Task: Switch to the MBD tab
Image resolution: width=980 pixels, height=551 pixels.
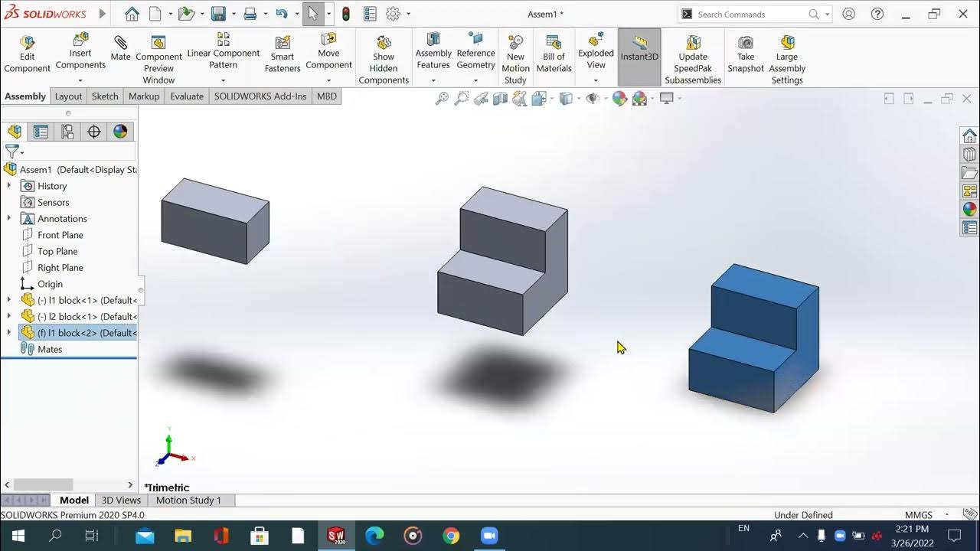Action: click(327, 96)
